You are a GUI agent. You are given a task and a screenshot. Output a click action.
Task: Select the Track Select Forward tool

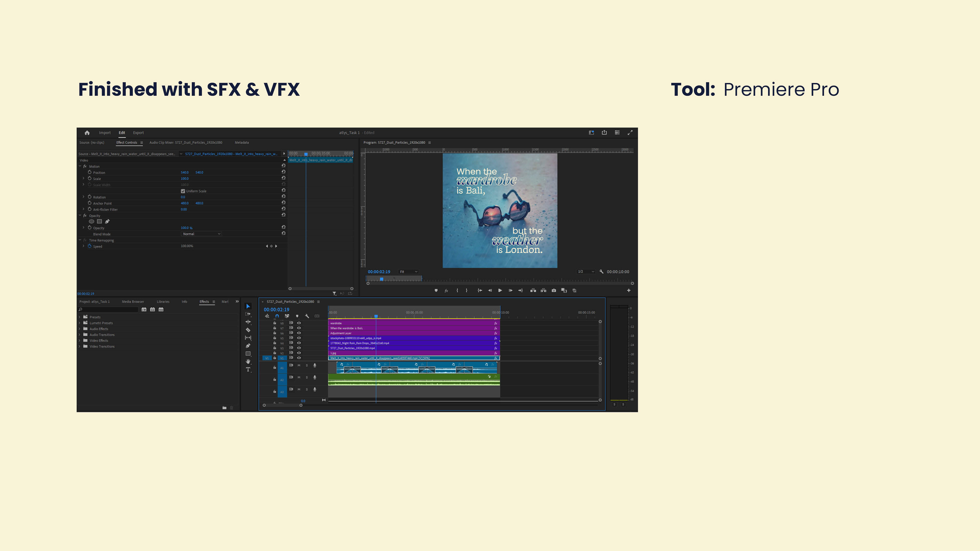pos(248,314)
